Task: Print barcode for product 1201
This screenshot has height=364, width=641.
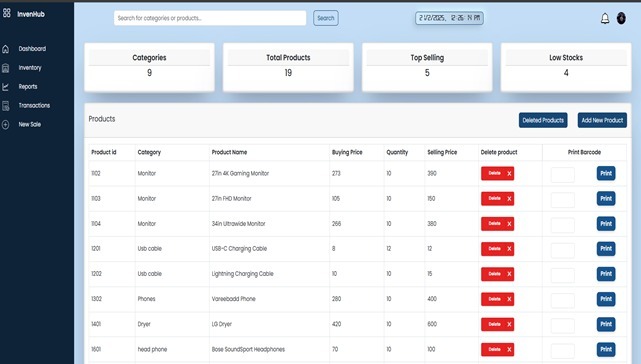Action: 606,249
